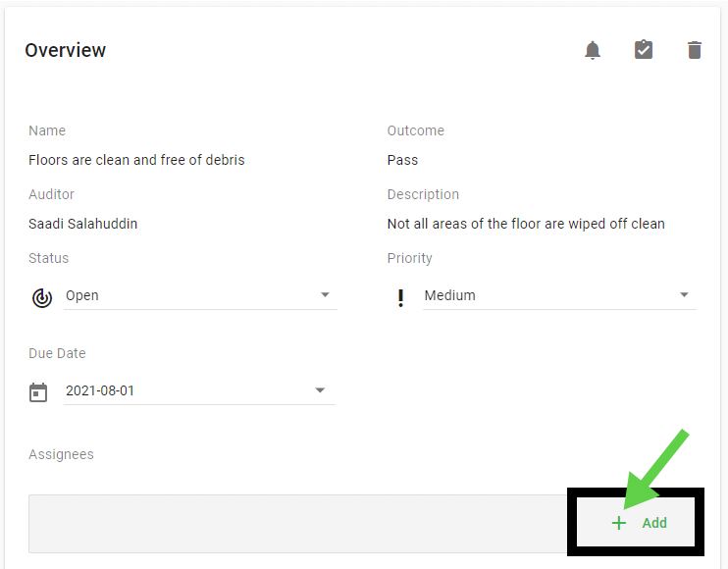The height and width of the screenshot is (569, 728).
Task: Click the Add assignee button label
Action: (654, 523)
